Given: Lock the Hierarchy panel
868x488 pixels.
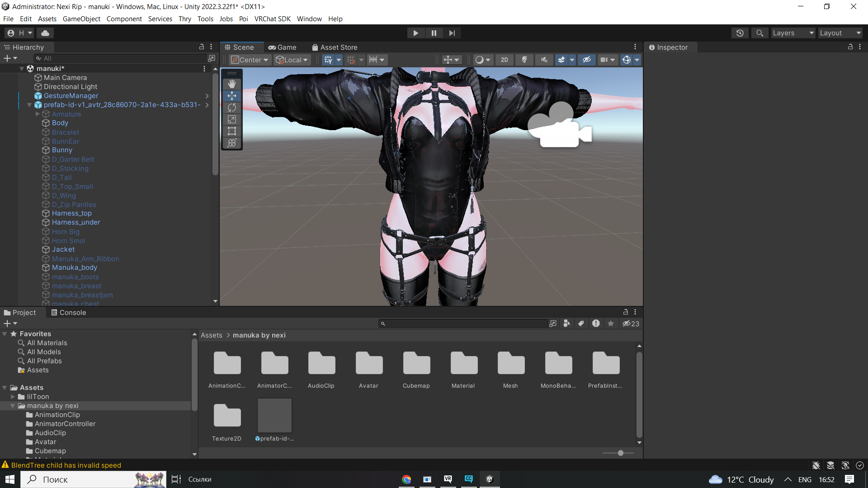Looking at the screenshot, I should (202, 47).
